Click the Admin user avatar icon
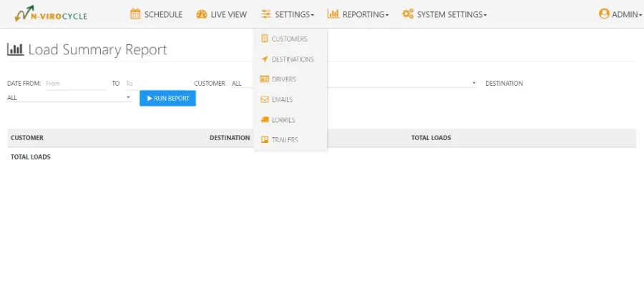 tap(604, 14)
